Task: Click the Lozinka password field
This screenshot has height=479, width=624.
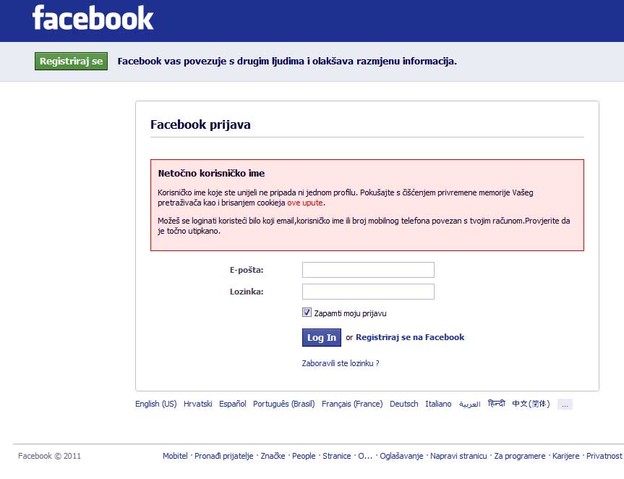Action: [368, 291]
